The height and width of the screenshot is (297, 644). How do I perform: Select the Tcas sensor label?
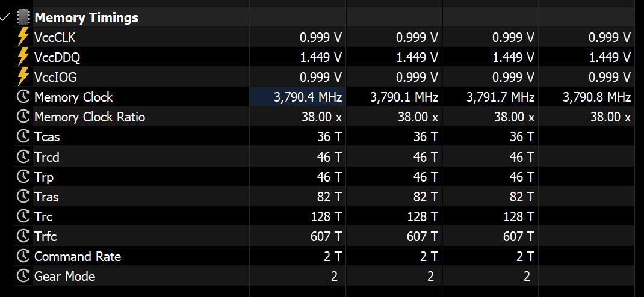tap(47, 137)
